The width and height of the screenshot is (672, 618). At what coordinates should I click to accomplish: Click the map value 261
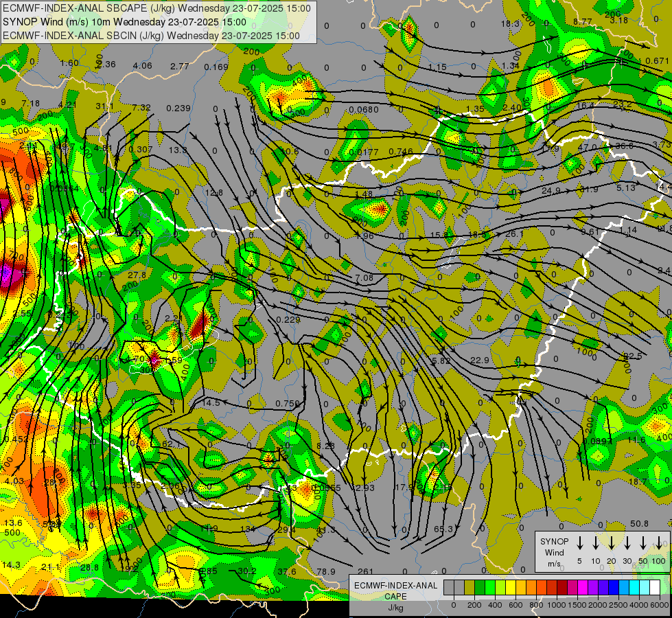pyautogui.click(x=365, y=571)
